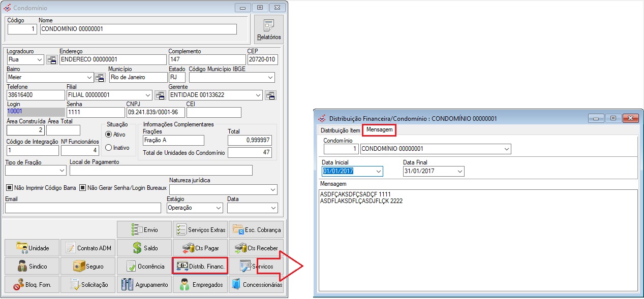
Task: Open the Saldo balance button
Action: point(144,248)
